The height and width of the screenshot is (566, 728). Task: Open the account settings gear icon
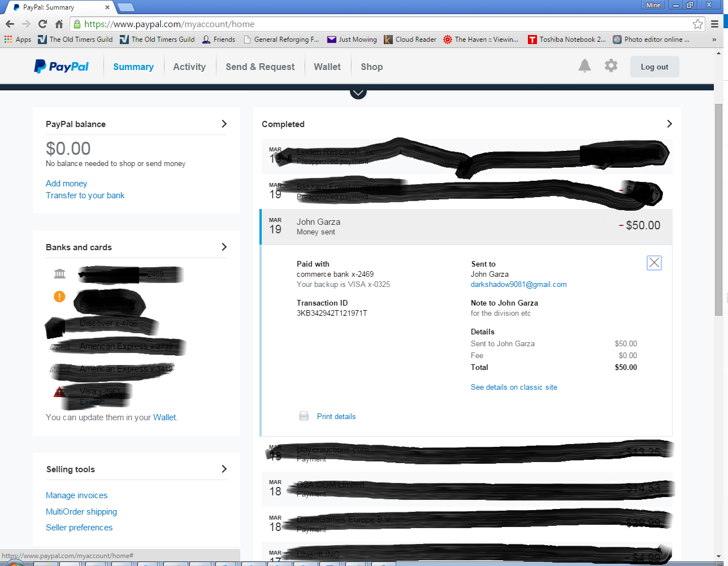611,66
